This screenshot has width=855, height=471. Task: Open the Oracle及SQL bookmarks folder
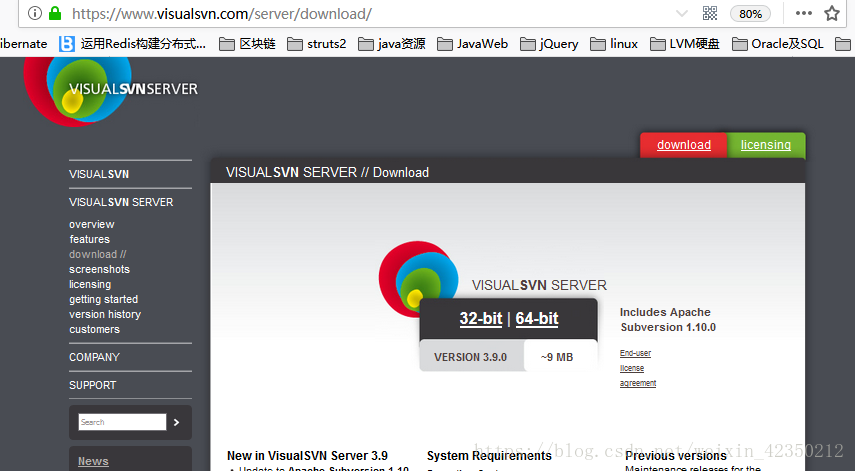(x=778, y=44)
